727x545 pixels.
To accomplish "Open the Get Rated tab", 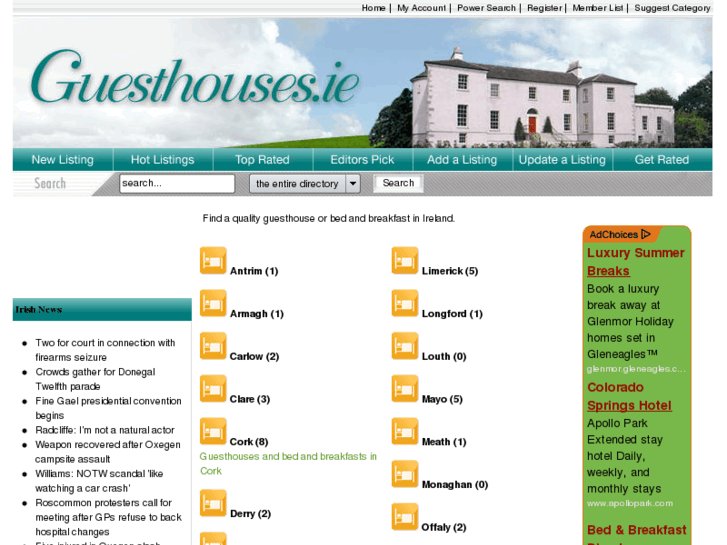I will pos(662,160).
